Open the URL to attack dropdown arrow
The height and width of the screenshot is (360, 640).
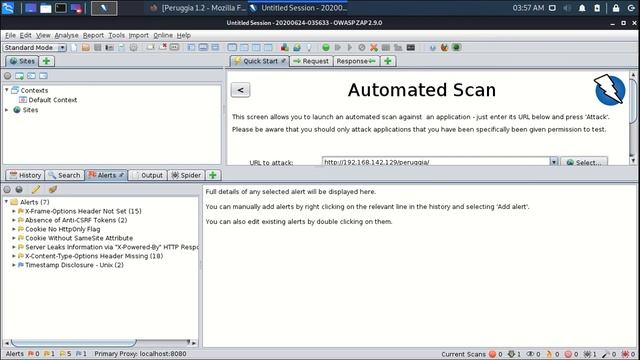point(553,162)
